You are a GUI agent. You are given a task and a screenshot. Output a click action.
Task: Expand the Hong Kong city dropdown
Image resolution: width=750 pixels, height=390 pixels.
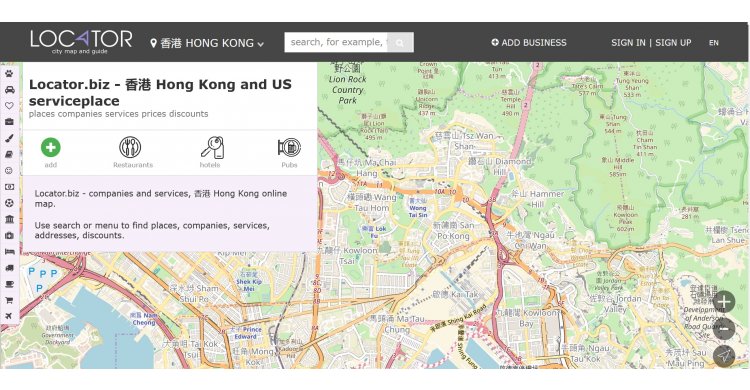207,43
